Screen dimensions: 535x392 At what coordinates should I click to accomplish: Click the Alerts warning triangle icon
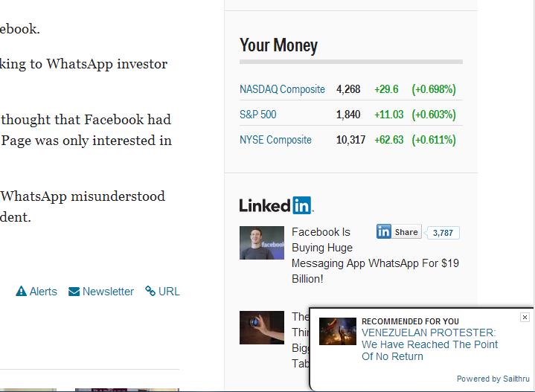point(21,292)
